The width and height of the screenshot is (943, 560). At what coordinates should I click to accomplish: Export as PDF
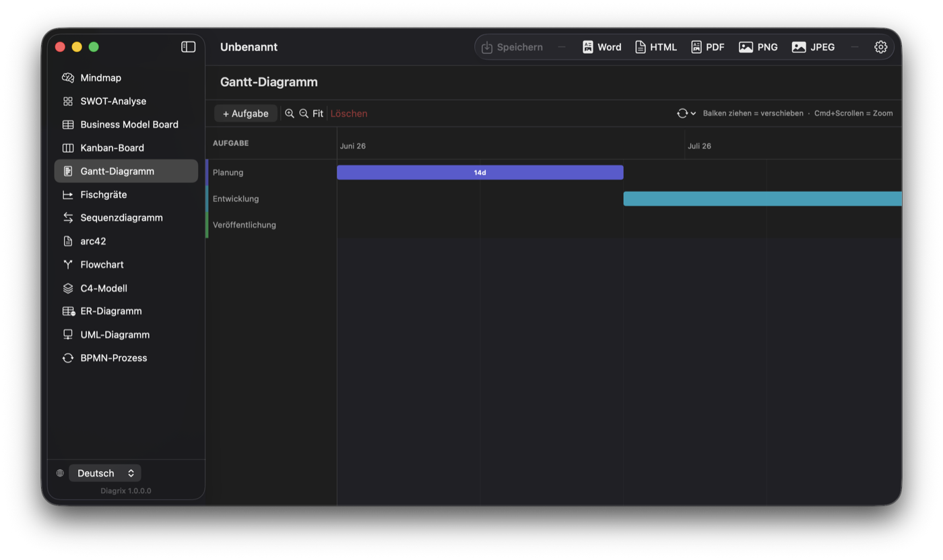pos(707,47)
